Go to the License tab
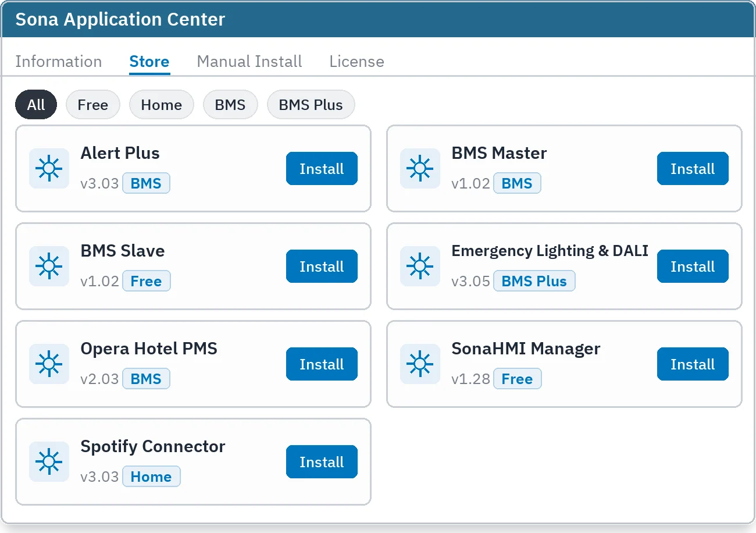This screenshot has width=756, height=533. 357,62
